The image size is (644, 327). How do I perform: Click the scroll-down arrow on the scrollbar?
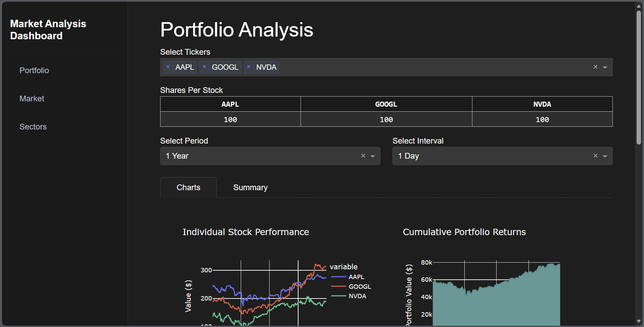(x=639, y=321)
